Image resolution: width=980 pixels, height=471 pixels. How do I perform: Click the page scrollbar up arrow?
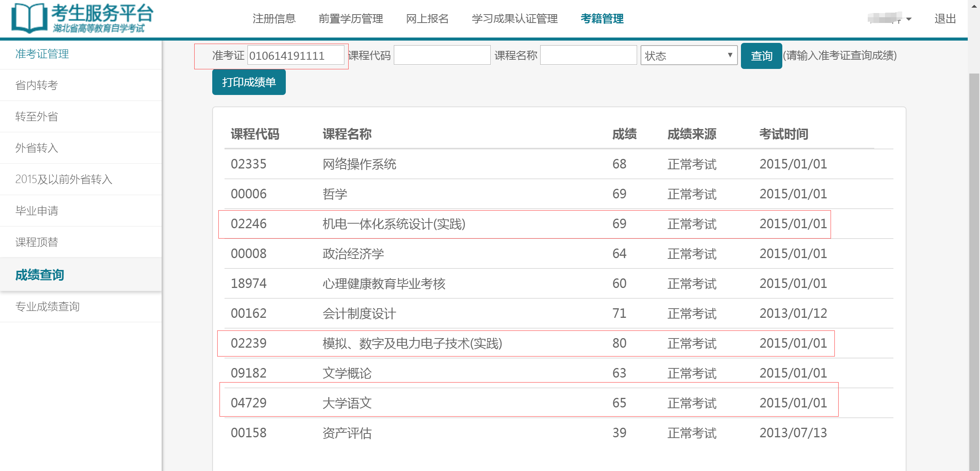(x=974, y=6)
